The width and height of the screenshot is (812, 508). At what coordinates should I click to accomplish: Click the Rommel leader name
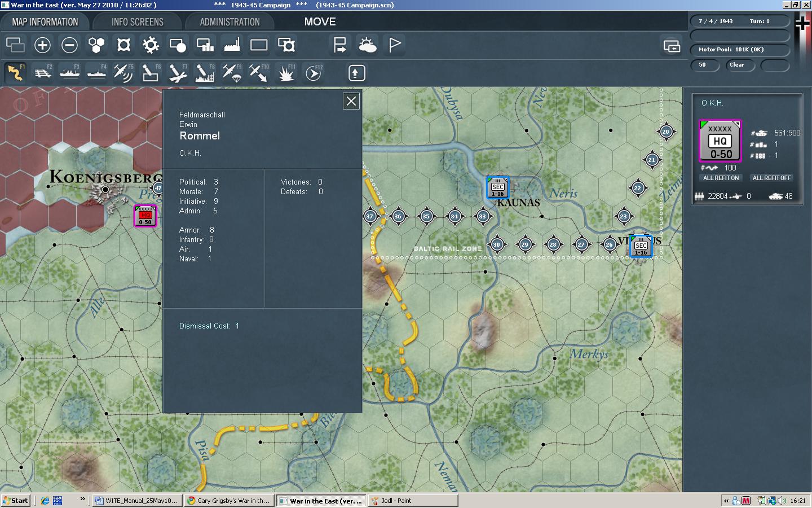coord(200,136)
